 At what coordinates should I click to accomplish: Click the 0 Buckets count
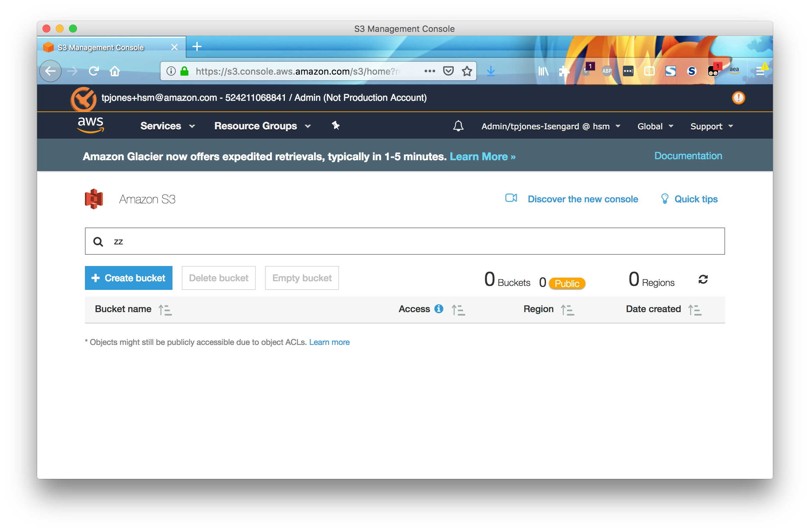click(507, 280)
